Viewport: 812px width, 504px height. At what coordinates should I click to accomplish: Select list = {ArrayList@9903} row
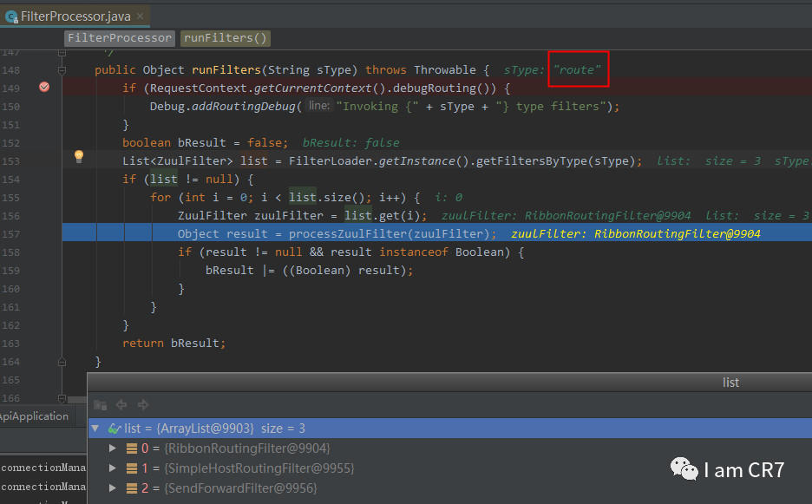tap(450, 429)
